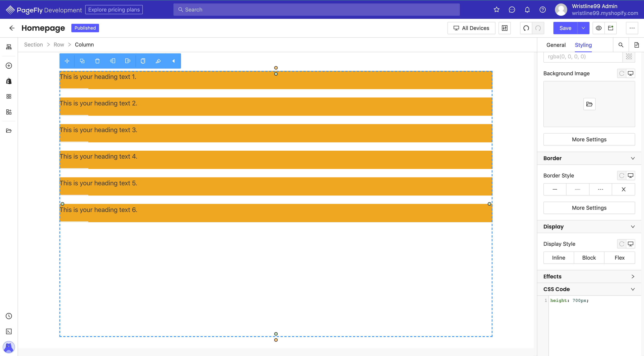Click the back arrow next to Homepage
644x356 pixels.
tap(12, 28)
